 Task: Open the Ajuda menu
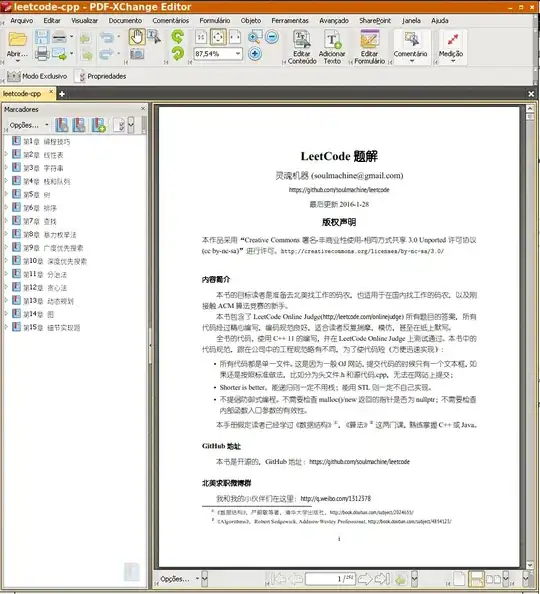click(440, 20)
